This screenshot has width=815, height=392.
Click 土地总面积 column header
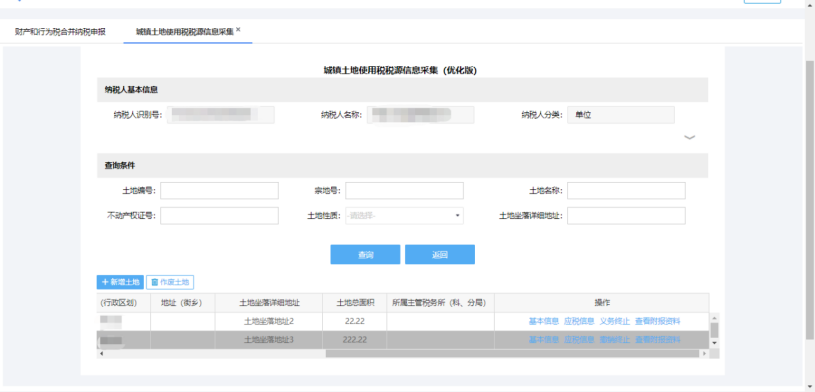(x=354, y=303)
